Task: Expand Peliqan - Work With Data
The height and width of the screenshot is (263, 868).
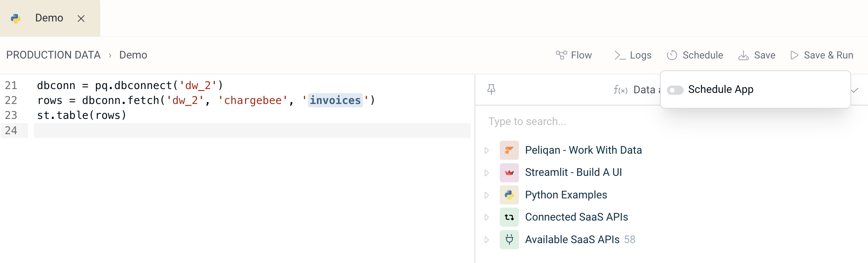Action: (x=487, y=150)
